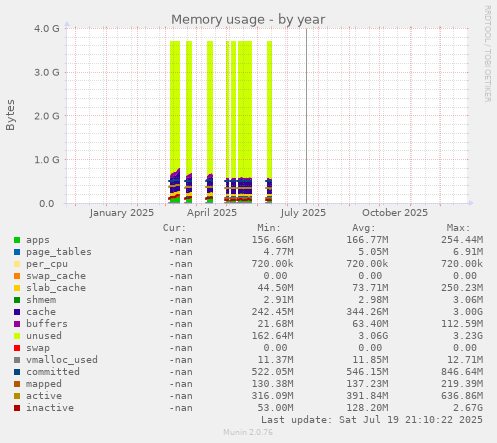Click the unused avg value 3.06G
497x443 pixels.
pyautogui.click(x=373, y=336)
